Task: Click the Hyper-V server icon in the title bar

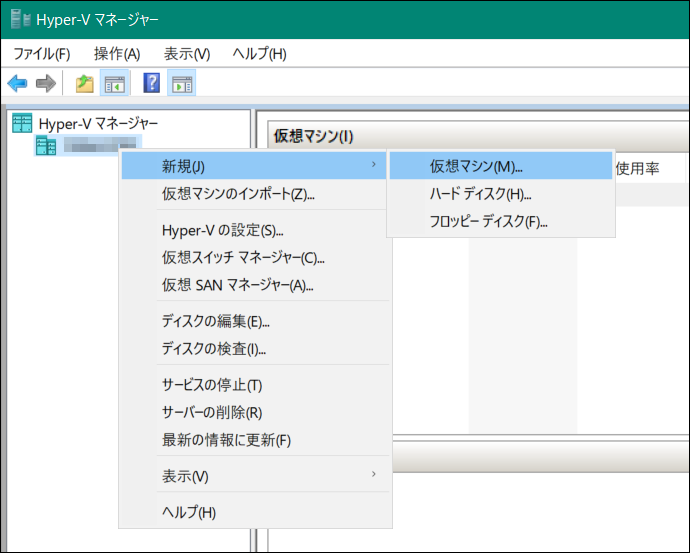Action: pyautogui.click(x=20, y=19)
